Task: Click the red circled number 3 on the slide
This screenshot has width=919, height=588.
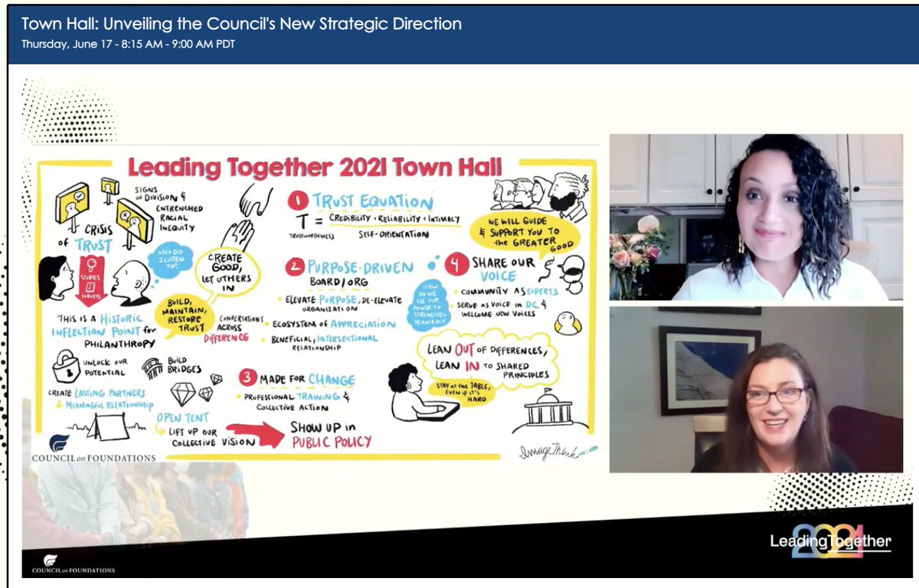Action: point(247,377)
